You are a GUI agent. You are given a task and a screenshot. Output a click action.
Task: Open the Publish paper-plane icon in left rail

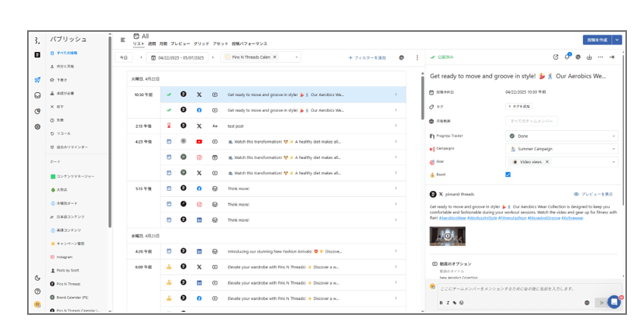coord(37,80)
